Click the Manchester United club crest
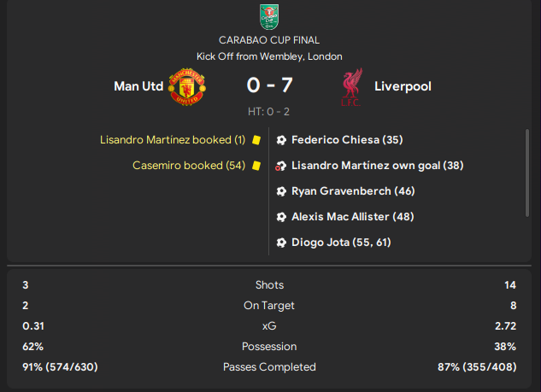 tap(184, 86)
